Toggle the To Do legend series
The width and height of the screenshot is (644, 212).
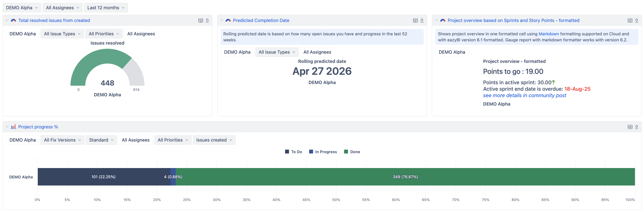[294, 152]
